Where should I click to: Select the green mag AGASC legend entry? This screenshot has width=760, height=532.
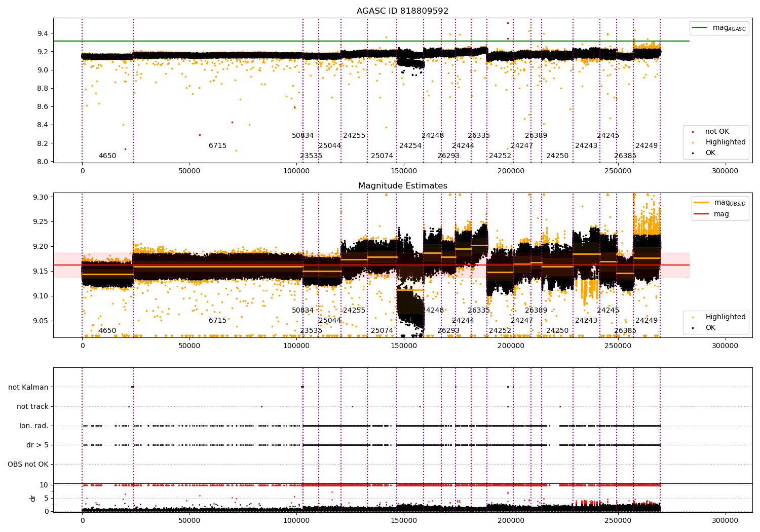click(719, 28)
